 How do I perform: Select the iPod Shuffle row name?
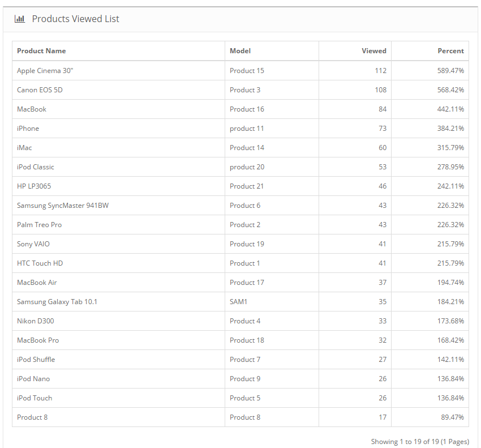click(36, 360)
